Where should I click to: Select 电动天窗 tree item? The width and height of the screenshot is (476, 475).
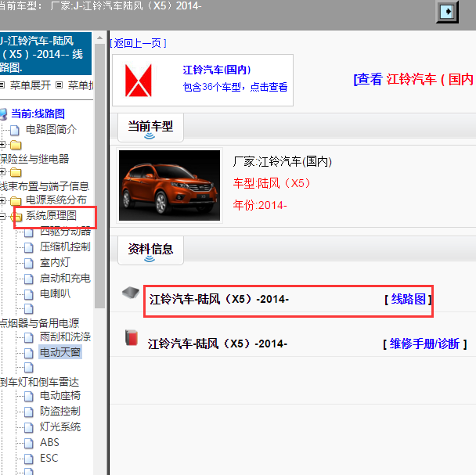pos(60,352)
